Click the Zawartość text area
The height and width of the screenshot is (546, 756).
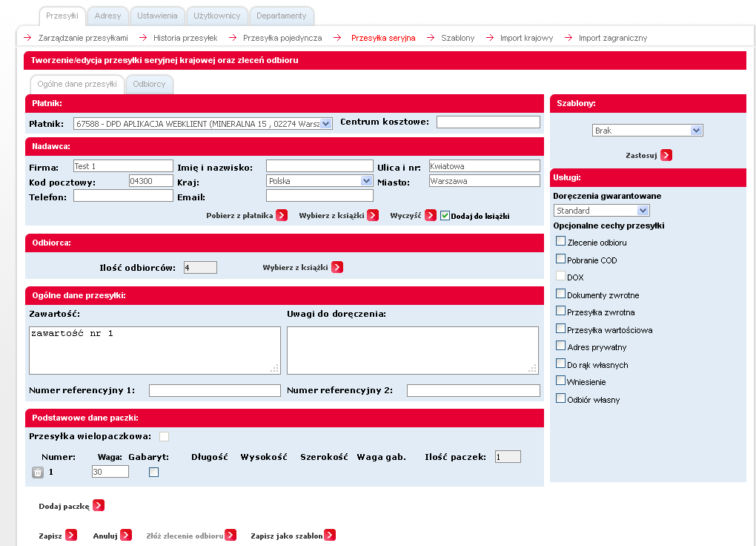pyautogui.click(x=155, y=350)
